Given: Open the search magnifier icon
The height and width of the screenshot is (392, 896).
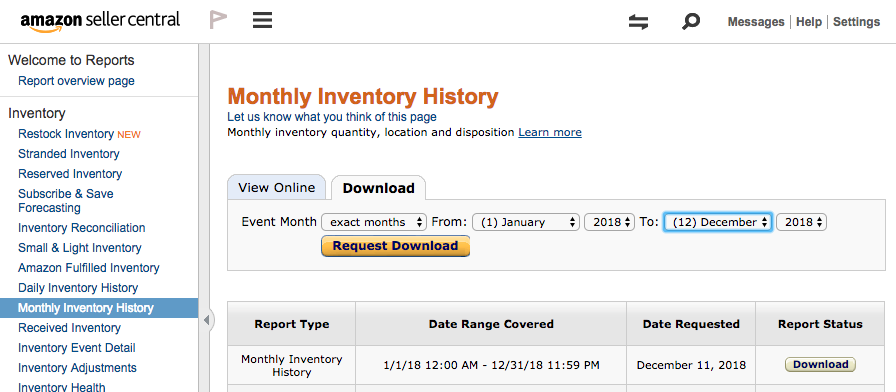Looking at the screenshot, I should [x=691, y=22].
